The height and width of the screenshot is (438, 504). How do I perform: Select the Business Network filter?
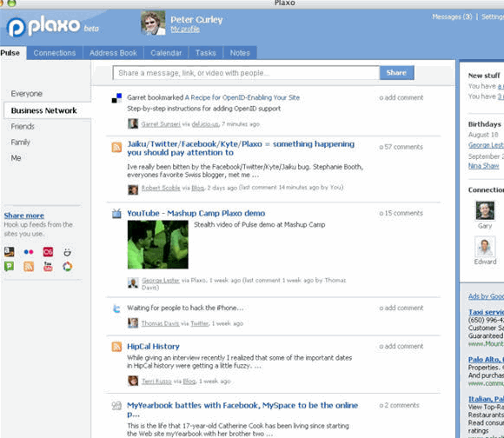47,110
